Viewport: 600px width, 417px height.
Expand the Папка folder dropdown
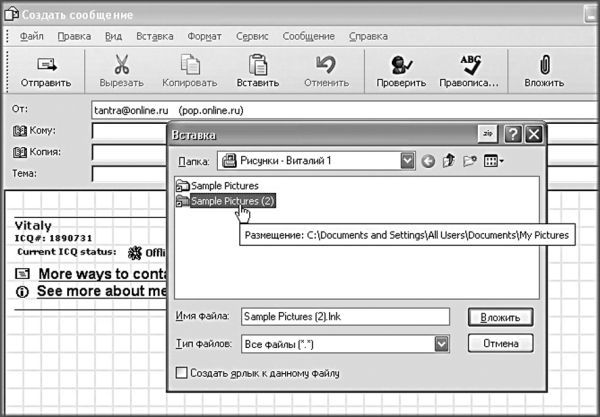coord(407,161)
